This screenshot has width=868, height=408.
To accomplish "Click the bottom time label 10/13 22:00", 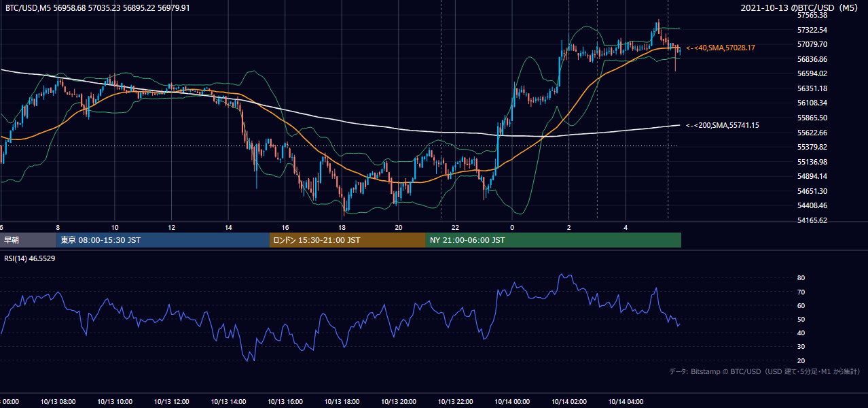I will pos(455,402).
